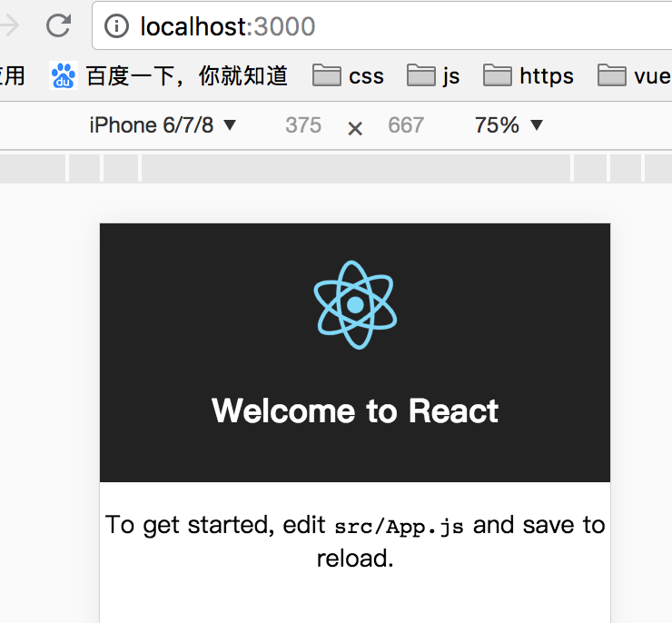Click the 'To get started, edit' text
The height and width of the screenshot is (623, 672).
[215, 525]
